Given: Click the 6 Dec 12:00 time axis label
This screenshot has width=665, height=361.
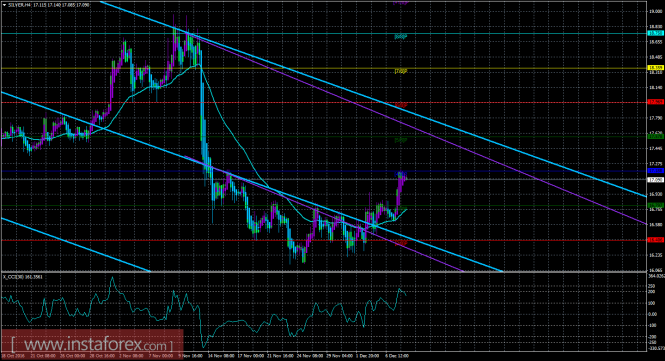Looking at the screenshot, I should (396, 356).
